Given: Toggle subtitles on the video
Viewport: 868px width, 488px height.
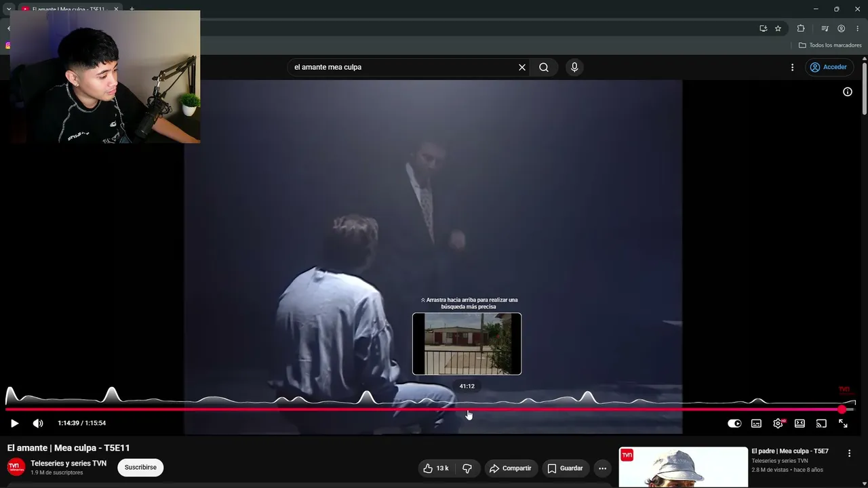Looking at the screenshot, I should point(756,424).
